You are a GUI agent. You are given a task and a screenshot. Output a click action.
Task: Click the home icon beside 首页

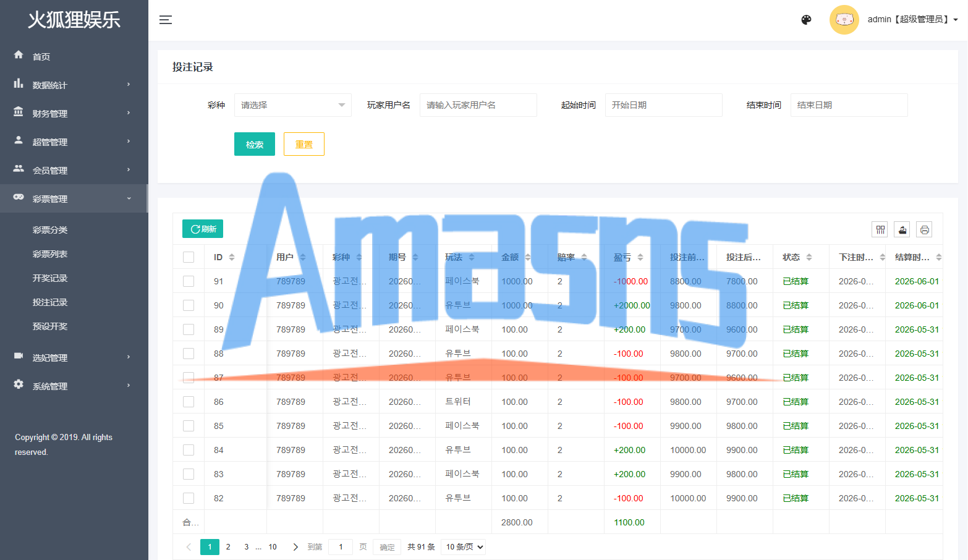click(x=19, y=55)
